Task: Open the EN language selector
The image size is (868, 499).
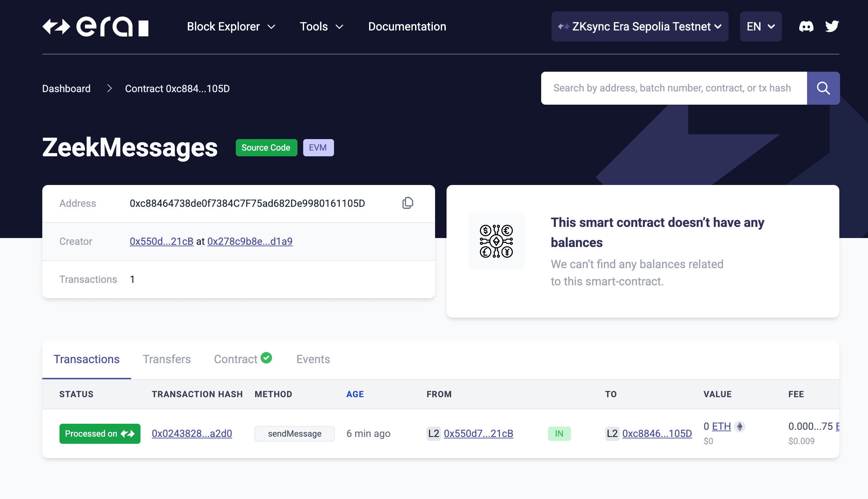Action: 760,26
